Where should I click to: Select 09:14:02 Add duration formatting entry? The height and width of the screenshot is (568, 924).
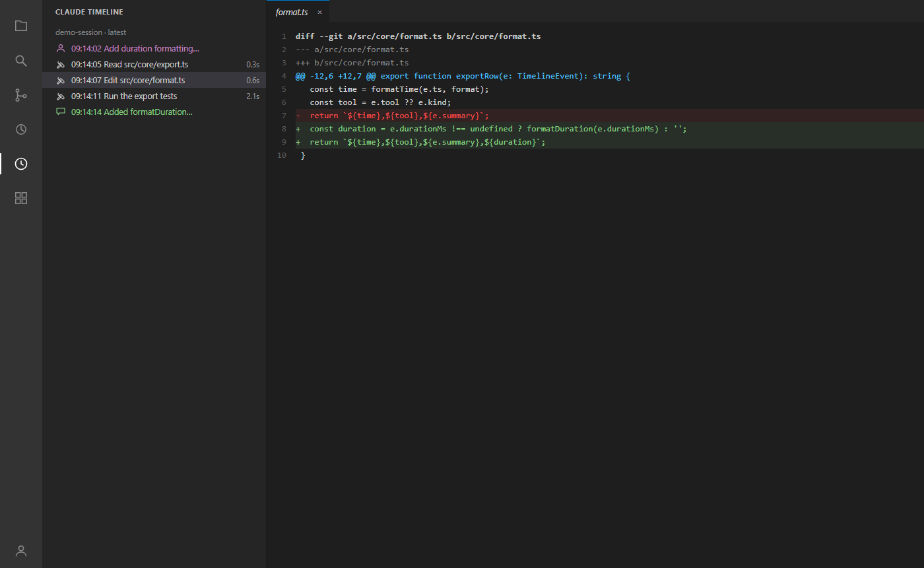coord(154,48)
